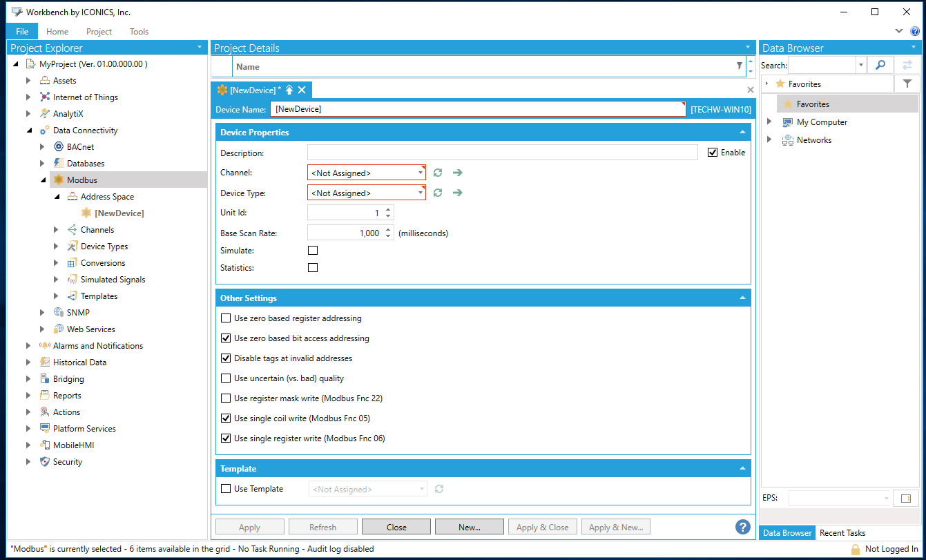The image size is (926, 560).
Task: Click the search magnifier in Data Browser
Action: pos(880,65)
